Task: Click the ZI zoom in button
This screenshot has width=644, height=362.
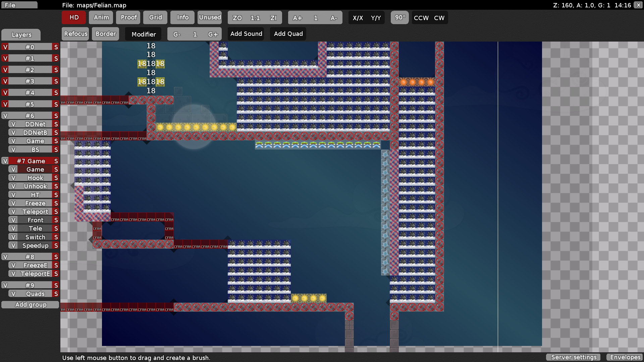Action: tap(273, 18)
